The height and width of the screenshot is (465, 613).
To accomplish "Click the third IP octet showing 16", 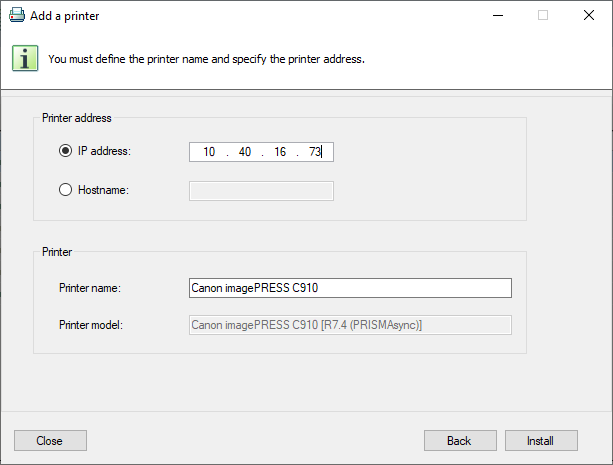I will point(279,152).
